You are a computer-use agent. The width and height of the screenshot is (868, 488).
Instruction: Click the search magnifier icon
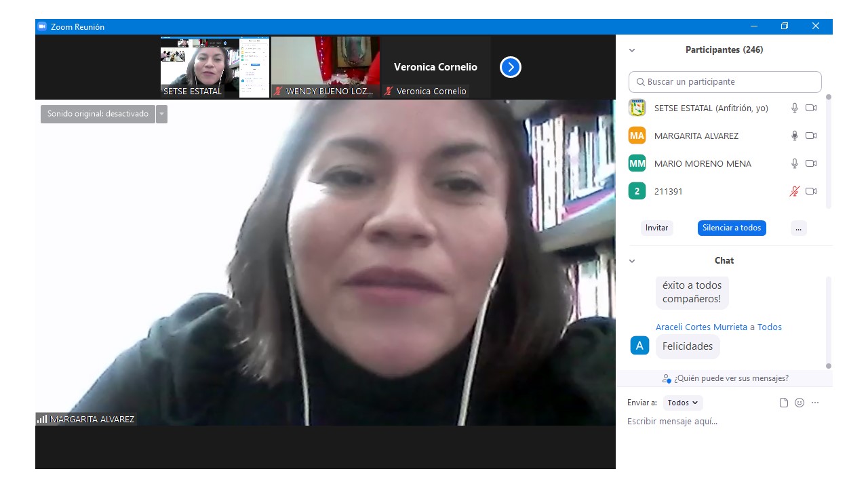pyautogui.click(x=640, y=82)
